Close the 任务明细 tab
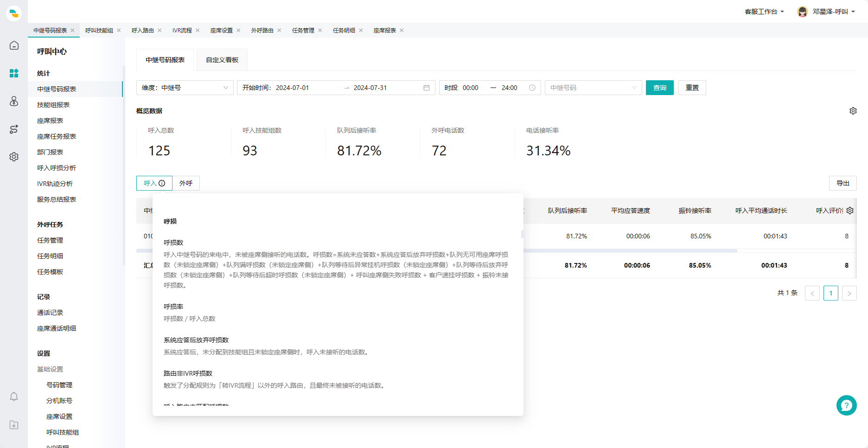Screen dimensions: 868x448 (361, 30)
